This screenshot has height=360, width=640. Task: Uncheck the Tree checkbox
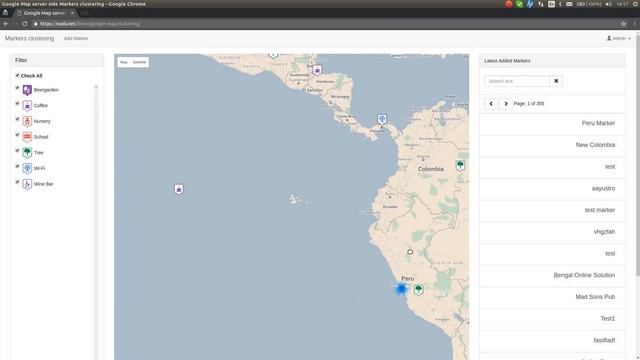(x=17, y=151)
